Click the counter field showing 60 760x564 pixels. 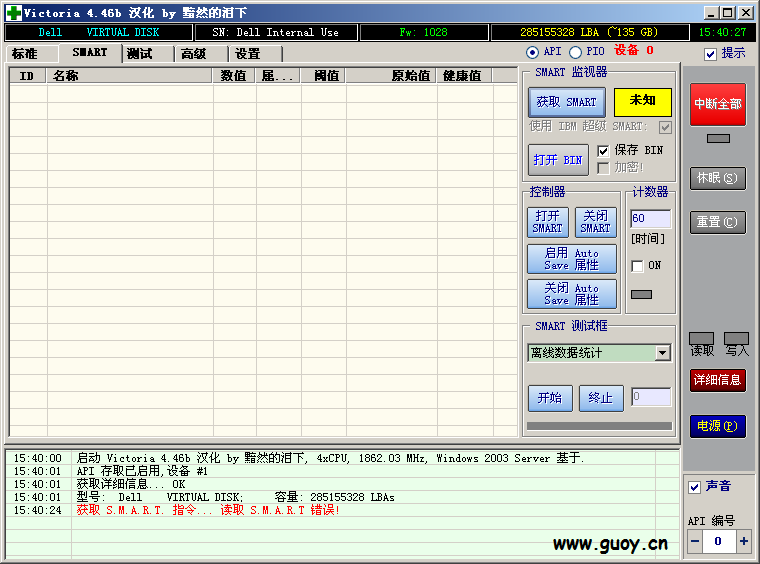650,219
